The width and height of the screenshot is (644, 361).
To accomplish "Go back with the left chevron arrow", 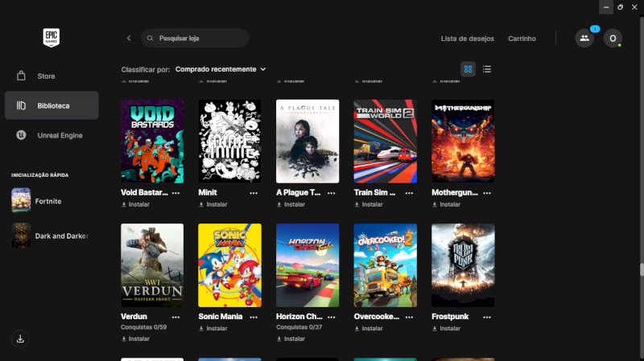I will (129, 38).
